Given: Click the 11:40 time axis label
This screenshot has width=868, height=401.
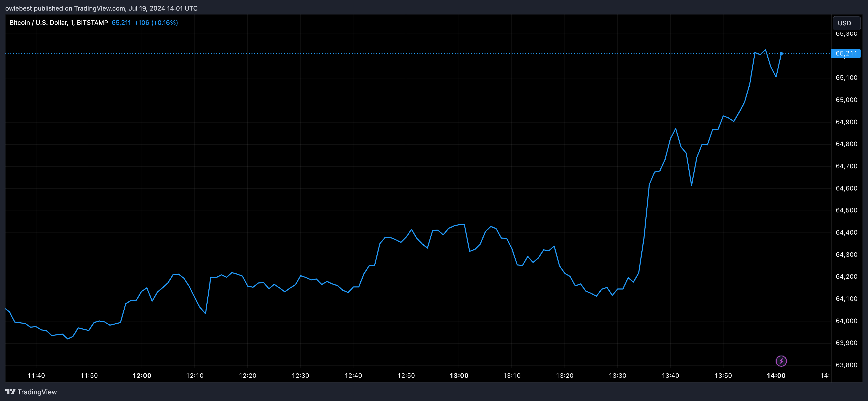Looking at the screenshot, I should coord(36,375).
